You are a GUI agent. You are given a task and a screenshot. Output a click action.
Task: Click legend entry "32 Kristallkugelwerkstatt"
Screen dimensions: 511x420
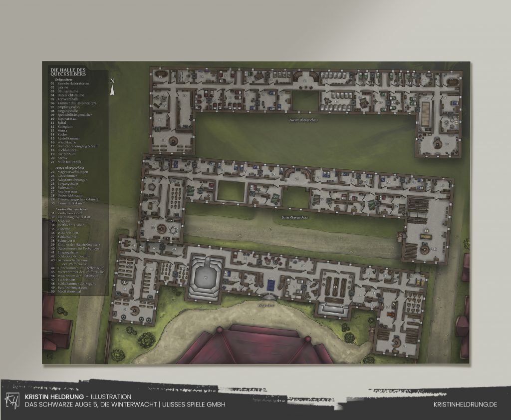point(70,217)
